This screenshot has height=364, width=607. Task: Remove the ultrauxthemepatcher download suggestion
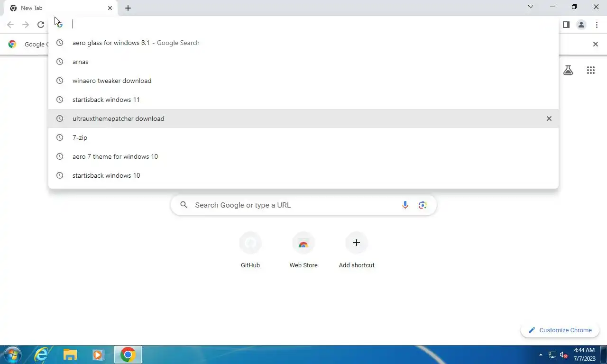point(549,118)
